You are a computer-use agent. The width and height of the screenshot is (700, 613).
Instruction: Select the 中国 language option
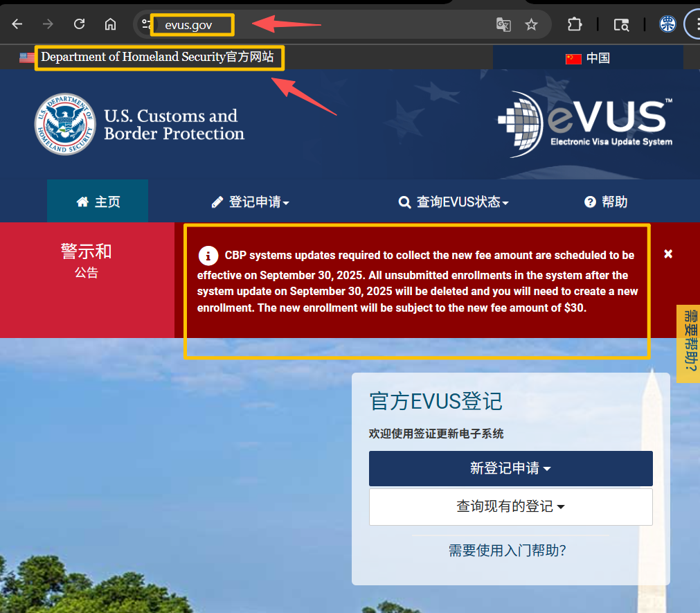[x=588, y=58]
